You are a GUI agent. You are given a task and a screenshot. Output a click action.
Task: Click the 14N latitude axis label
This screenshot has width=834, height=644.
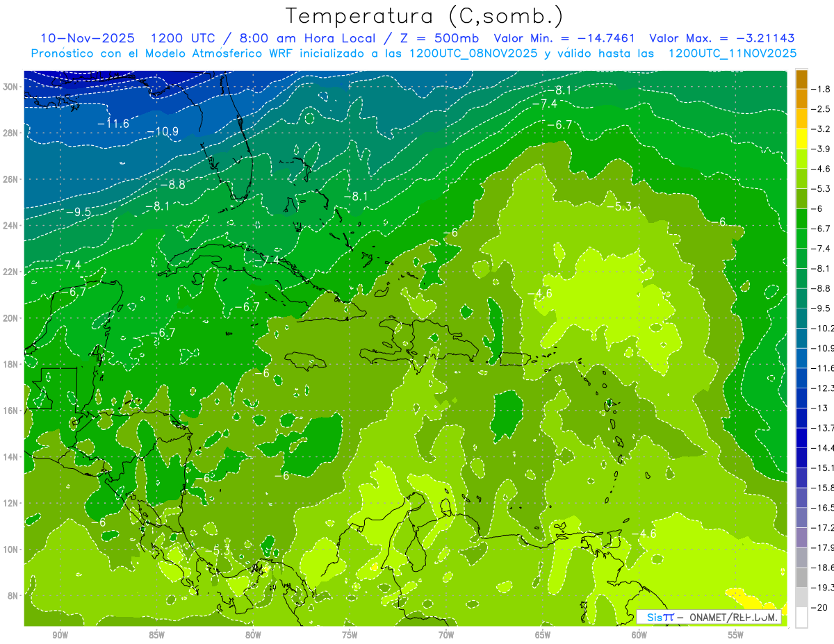tap(12, 456)
